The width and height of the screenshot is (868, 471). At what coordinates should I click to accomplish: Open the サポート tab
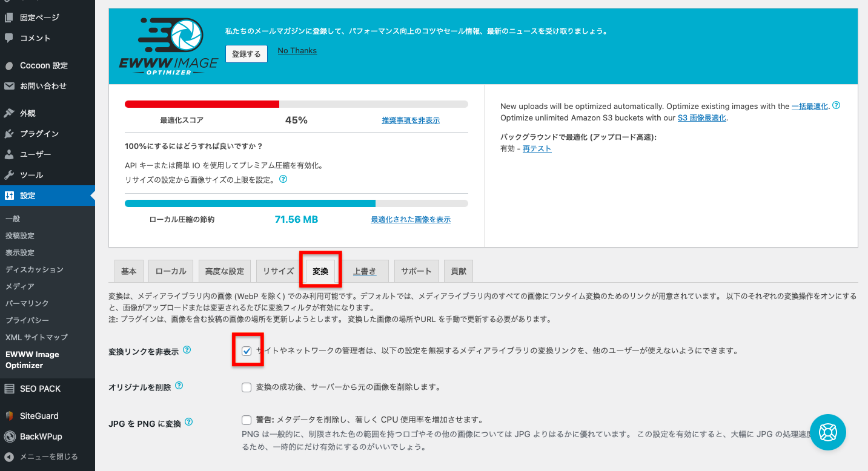(x=416, y=271)
